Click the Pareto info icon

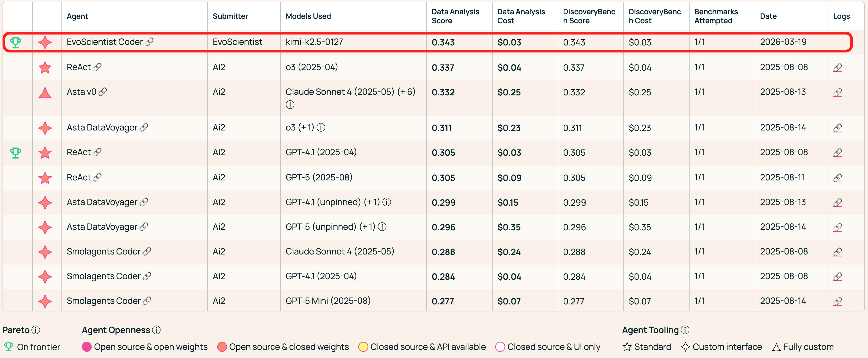(x=36, y=330)
